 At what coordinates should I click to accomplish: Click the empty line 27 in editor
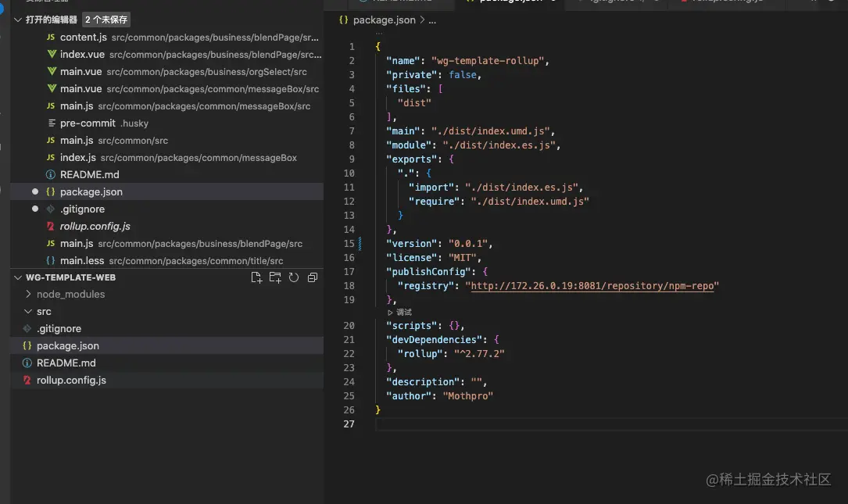tap(611, 424)
